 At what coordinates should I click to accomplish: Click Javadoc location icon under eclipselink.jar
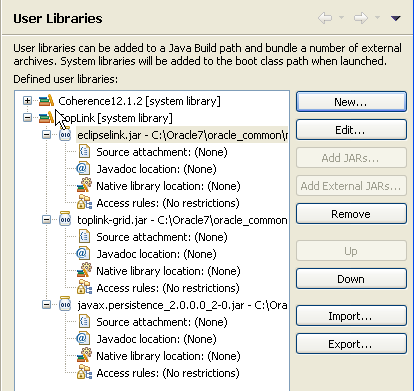pos(83,169)
